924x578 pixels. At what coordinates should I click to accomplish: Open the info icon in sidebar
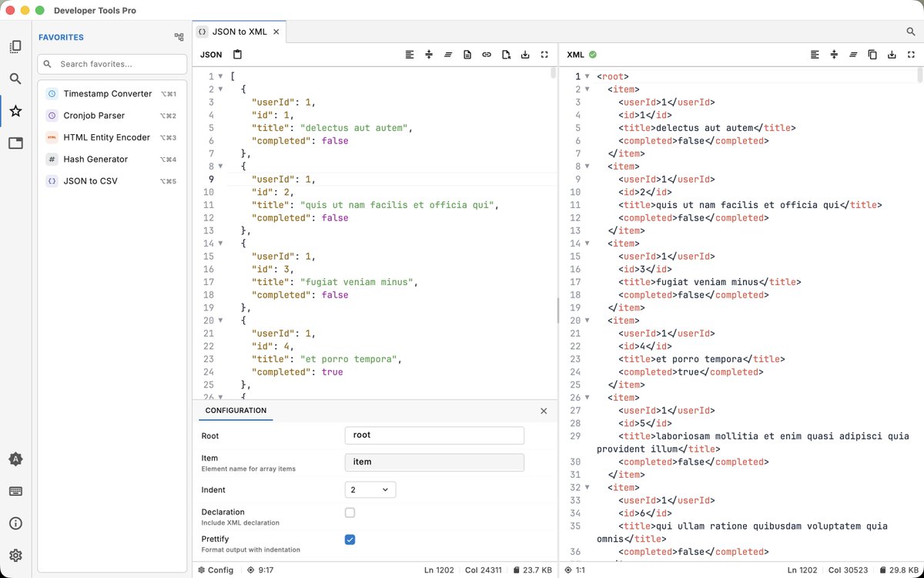15,523
